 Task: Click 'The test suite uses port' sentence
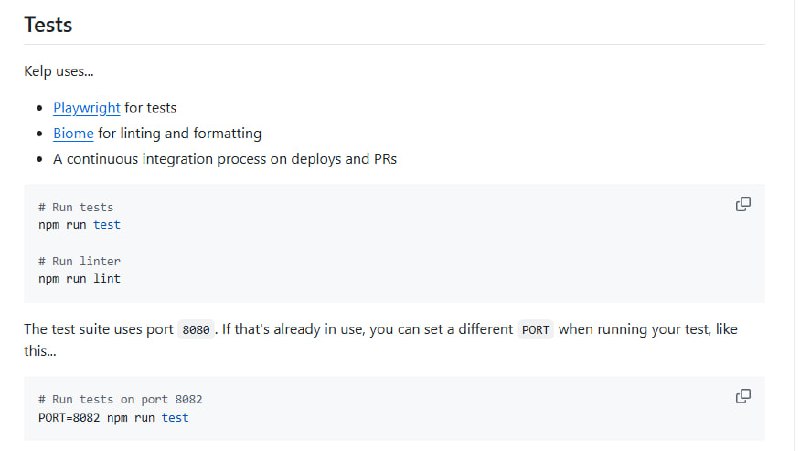[98, 329]
